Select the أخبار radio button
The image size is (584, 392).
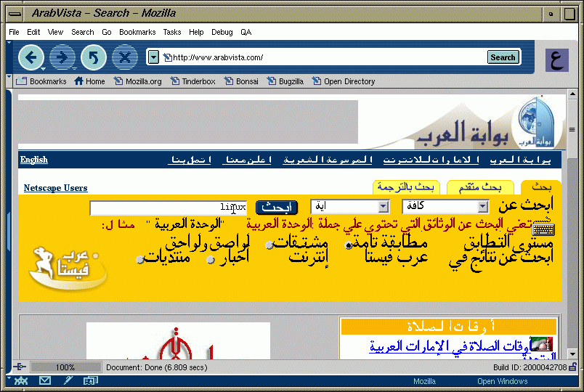(211, 260)
